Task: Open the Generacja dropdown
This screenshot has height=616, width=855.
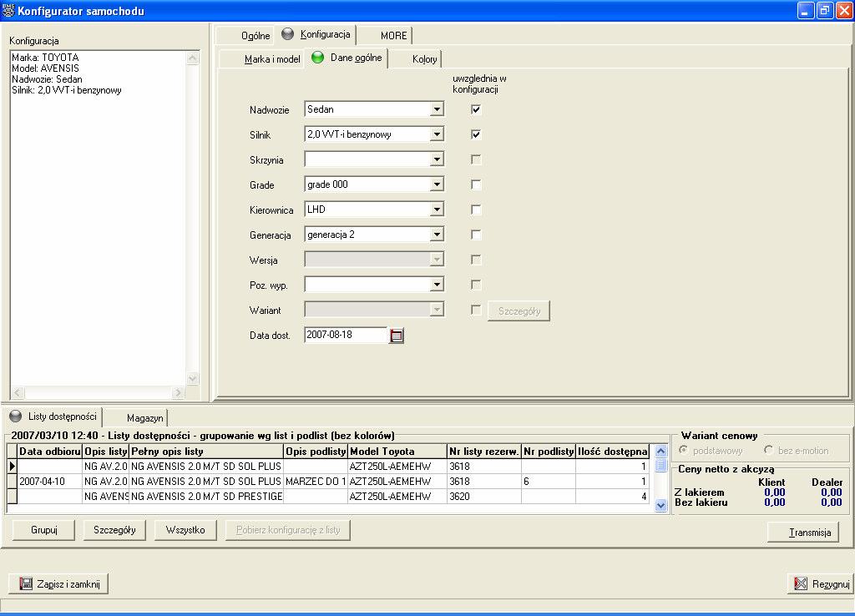Action: (436, 235)
